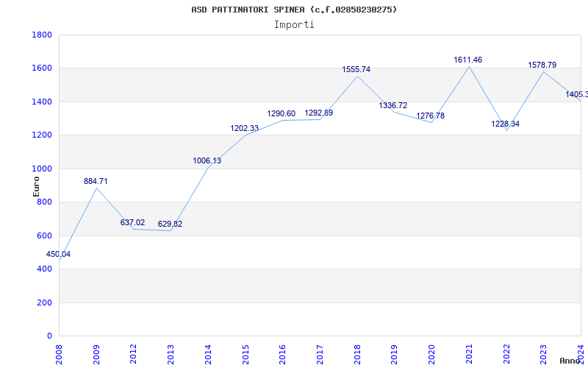588x368 pixels.
Task: Click the 1611.46 data label
Action: [468, 60]
